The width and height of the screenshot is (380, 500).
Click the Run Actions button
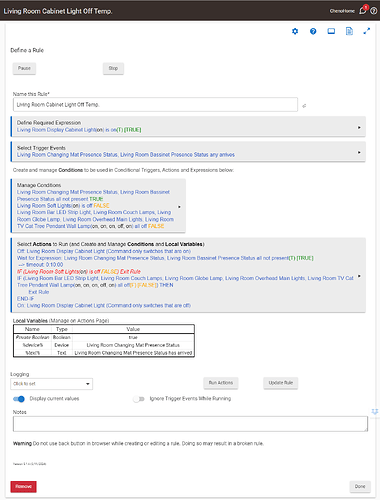[x=221, y=383]
